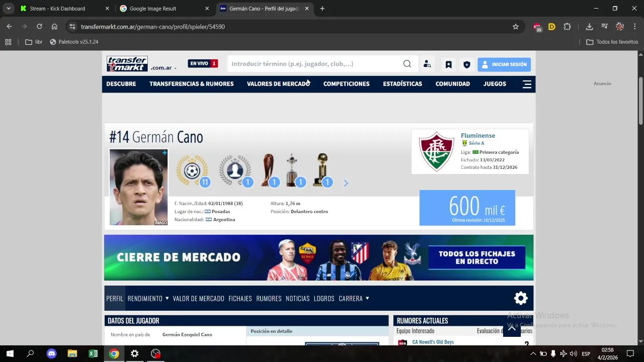Click the watchlist bookmark icon
This screenshot has width=644, height=362.
point(448,64)
